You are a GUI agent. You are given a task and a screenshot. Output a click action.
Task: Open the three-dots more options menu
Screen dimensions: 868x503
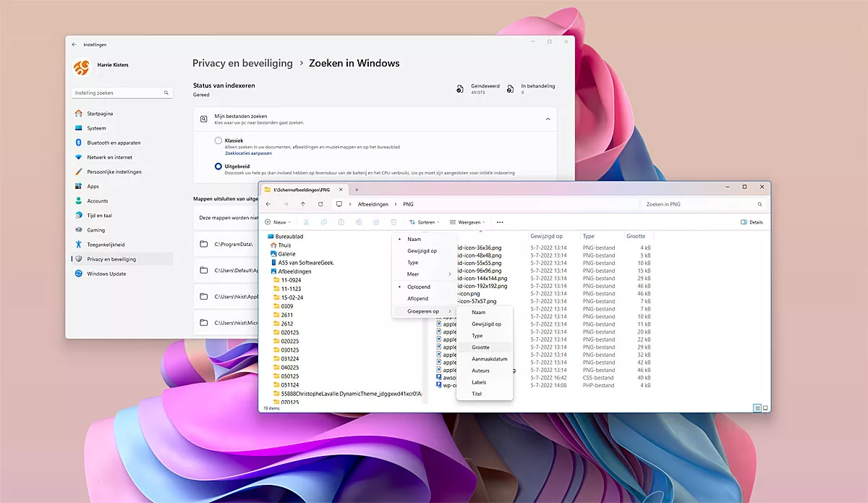tap(500, 222)
